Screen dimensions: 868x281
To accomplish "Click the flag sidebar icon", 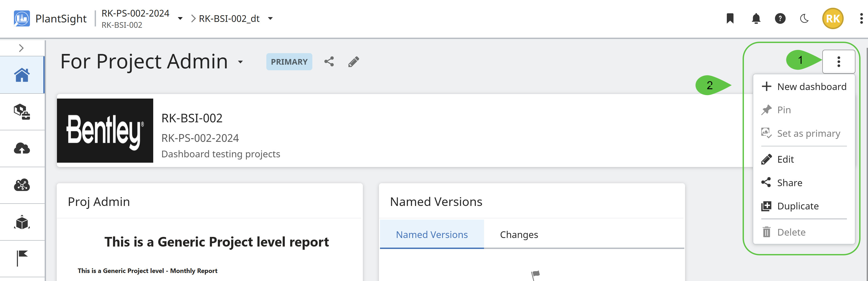I will pyautogui.click(x=22, y=257).
